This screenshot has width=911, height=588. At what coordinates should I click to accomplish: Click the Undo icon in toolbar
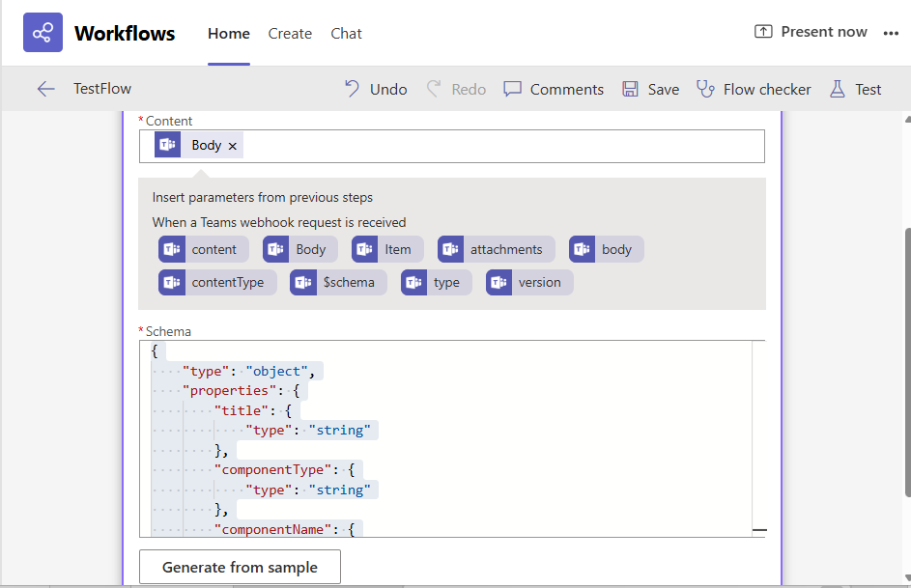point(353,89)
